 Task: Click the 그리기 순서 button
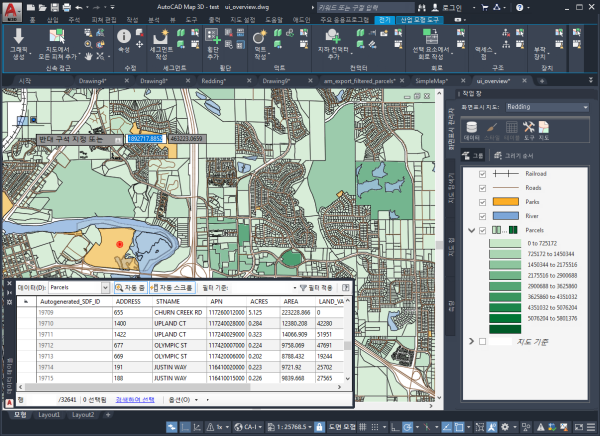click(515, 156)
